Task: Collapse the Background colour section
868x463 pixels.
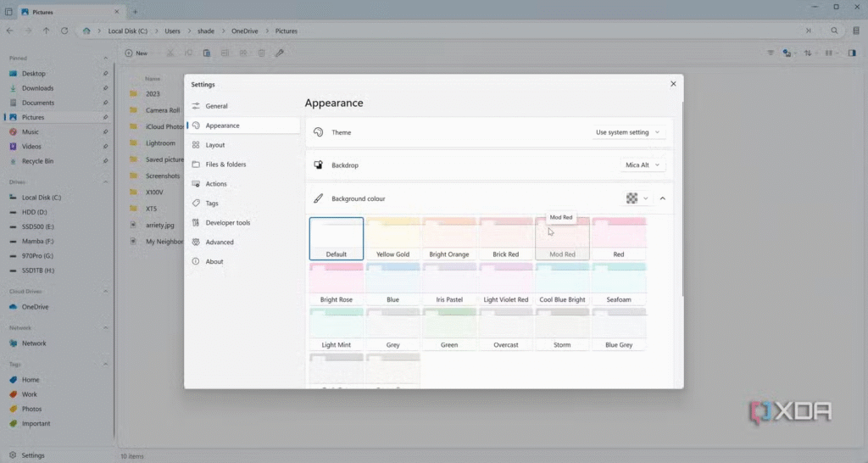Action: (x=662, y=198)
